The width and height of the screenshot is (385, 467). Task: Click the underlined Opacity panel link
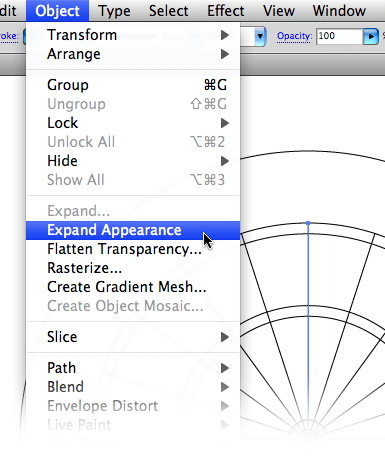coord(294,36)
